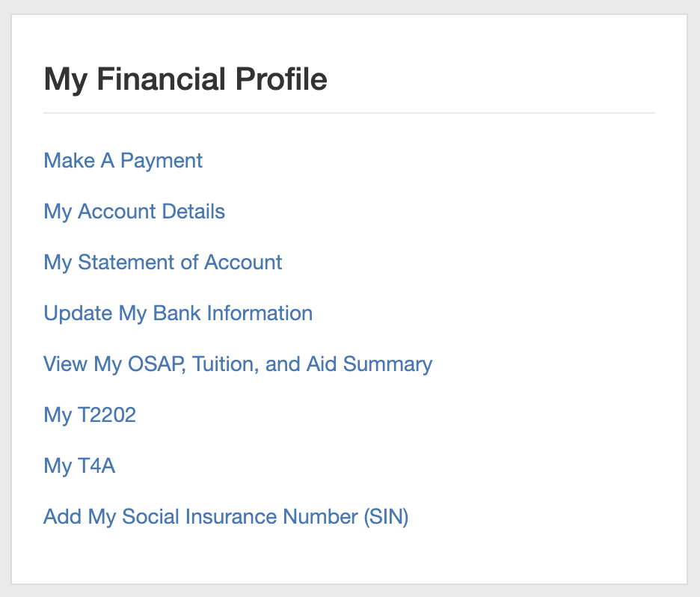Click Add My Social Insurance Number (SIN)
The height and width of the screenshot is (597, 700).
coord(226,517)
